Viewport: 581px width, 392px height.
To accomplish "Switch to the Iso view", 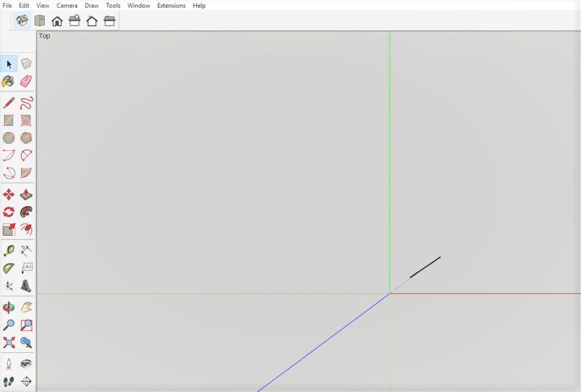I will coord(22,20).
